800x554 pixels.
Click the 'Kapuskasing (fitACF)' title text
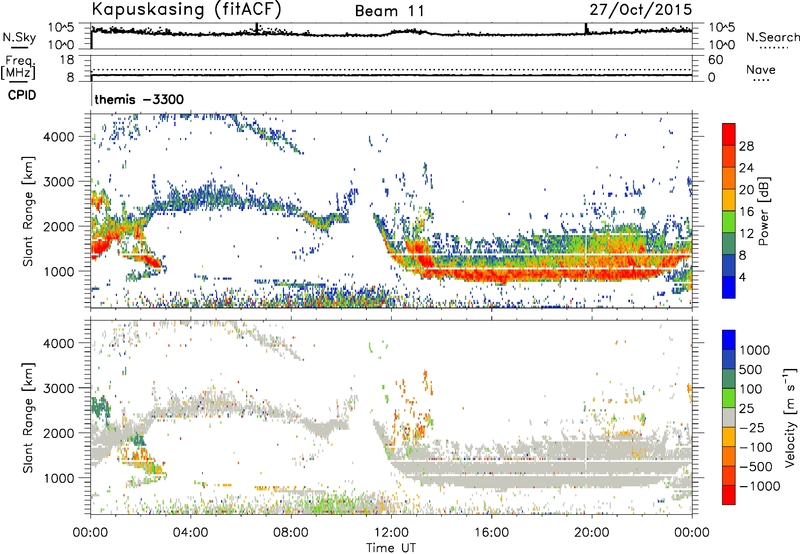[x=186, y=9]
